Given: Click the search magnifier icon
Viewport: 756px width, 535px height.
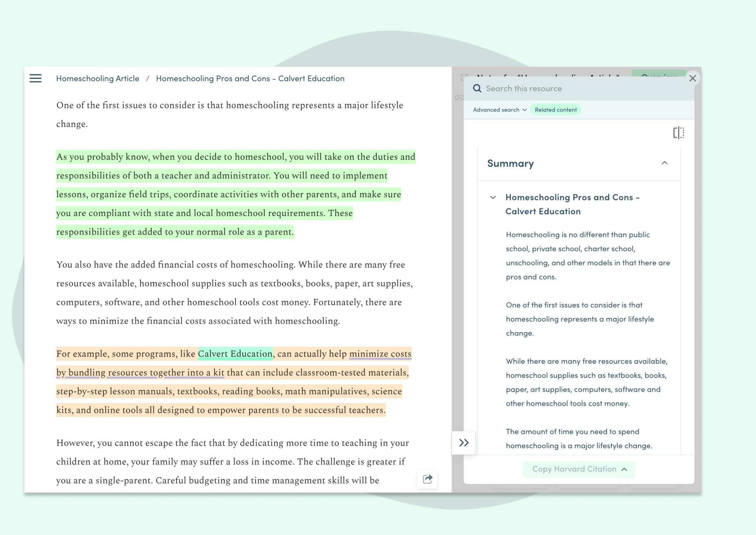Looking at the screenshot, I should (477, 88).
